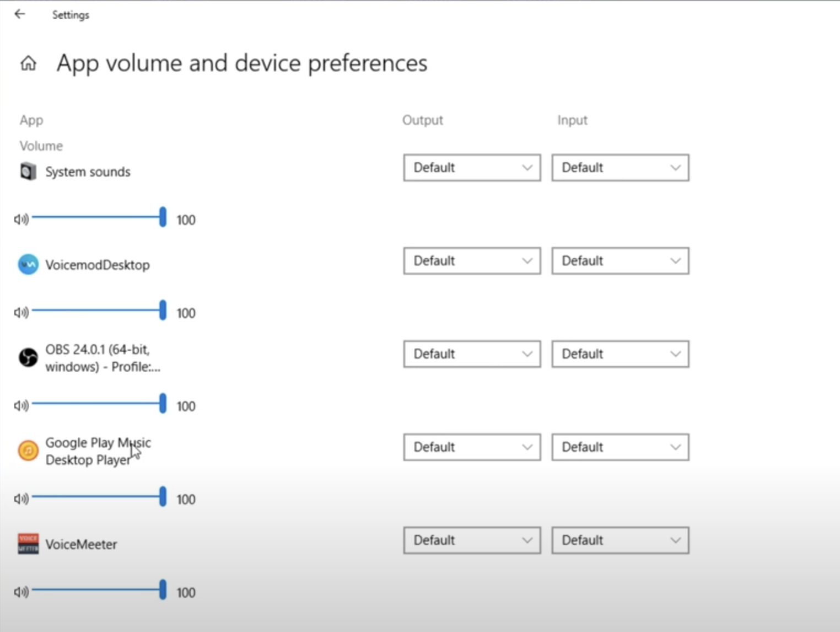Click the System sounds speaker icon
Image resolution: width=840 pixels, height=632 pixels.
click(x=28, y=172)
